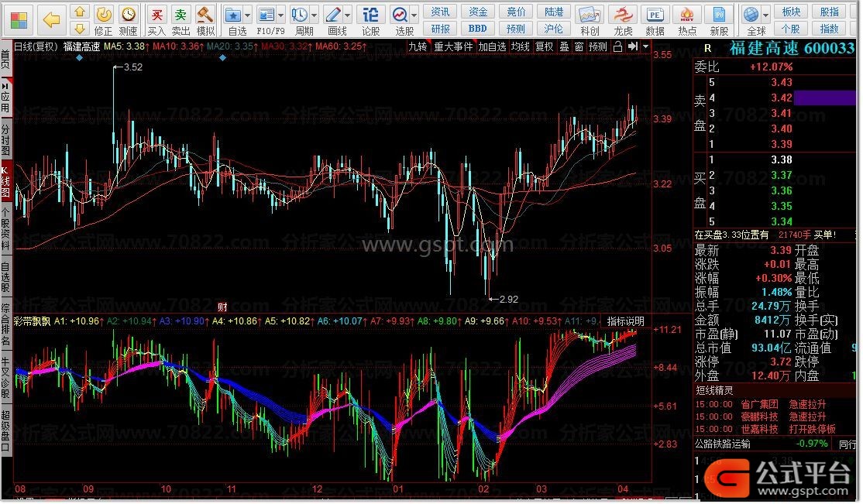This screenshot has width=863, height=504.
Task: Open the 新股 IPO icon
Action: 719,20
